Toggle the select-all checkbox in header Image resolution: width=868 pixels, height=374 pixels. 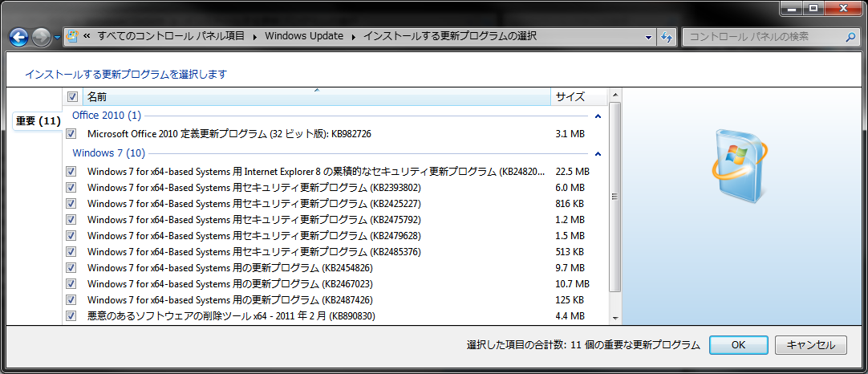click(72, 97)
